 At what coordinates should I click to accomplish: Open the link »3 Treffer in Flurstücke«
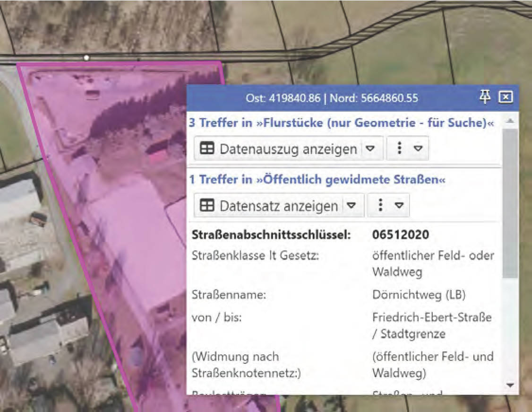[x=342, y=122]
